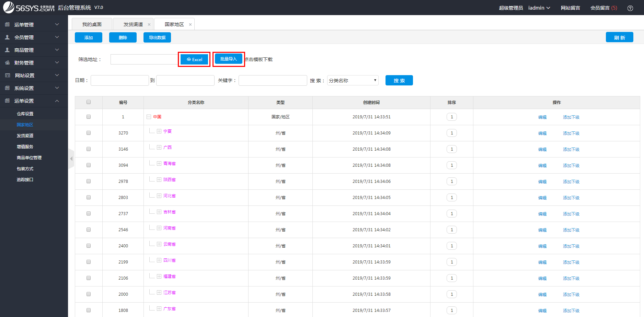Open the 分类名称 search type dropdown
The image size is (644, 317).
click(x=353, y=80)
